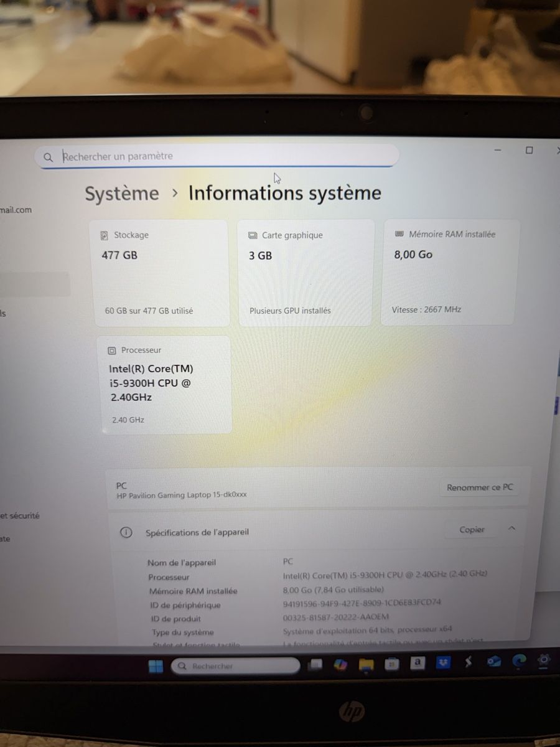This screenshot has height=747, width=560.
Task: Launch the Amazon app from the taskbar
Action: tap(418, 664)
